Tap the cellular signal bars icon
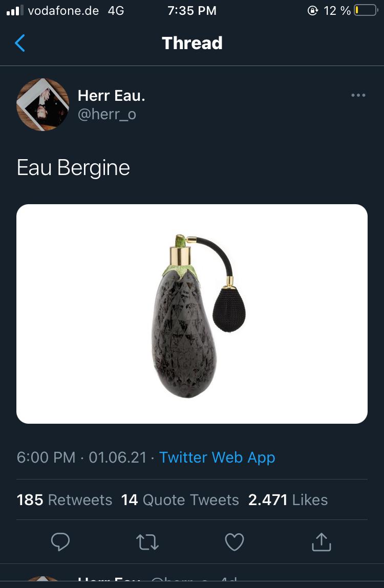 [x=13, y=11]
